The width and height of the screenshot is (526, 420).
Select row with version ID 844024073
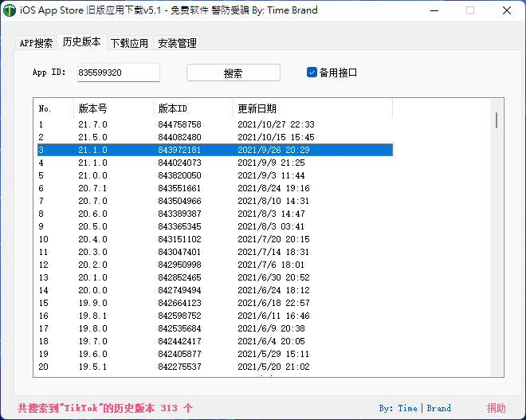pyautogui.click(x=214, y=163)
